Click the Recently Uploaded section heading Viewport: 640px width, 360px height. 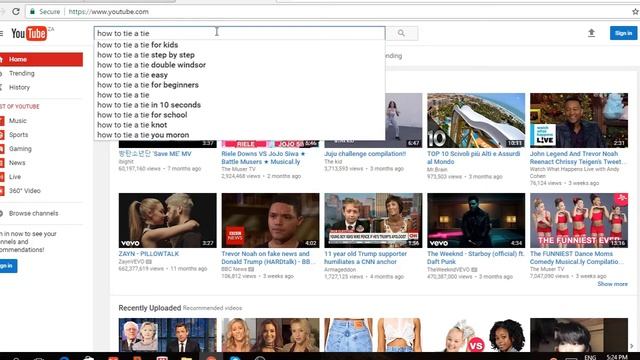[149, 308]
